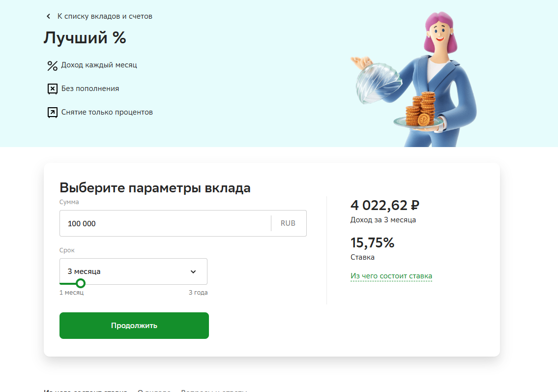Click the Доход каждый месяц text
Image resolution: width=558 pixels, height=392 pixels.
99,65
